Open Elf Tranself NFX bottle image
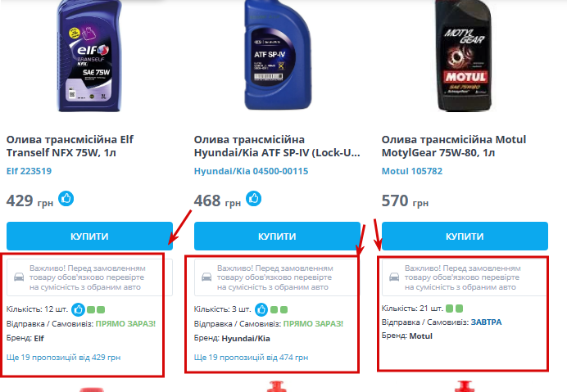Screen dimensions: 567x392 (89, 56)
